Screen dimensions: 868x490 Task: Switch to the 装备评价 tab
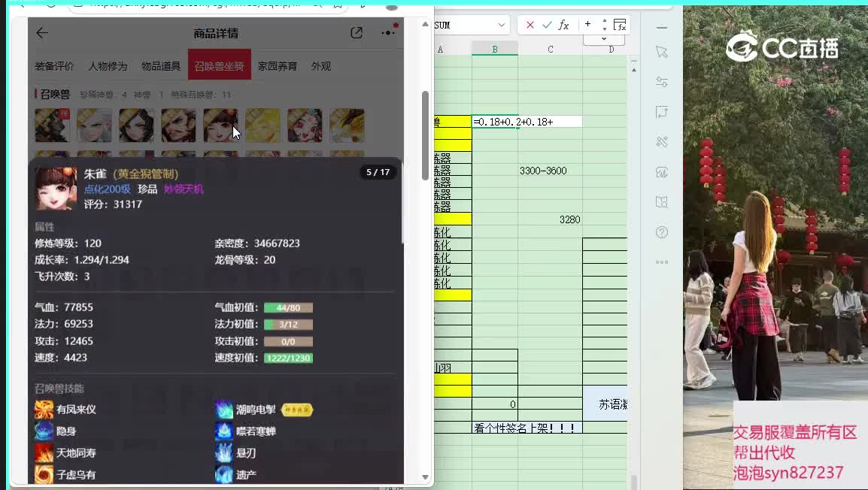click(54, 66)
